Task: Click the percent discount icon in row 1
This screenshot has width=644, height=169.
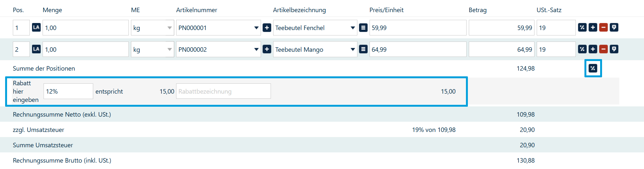Action: [582, 27]
